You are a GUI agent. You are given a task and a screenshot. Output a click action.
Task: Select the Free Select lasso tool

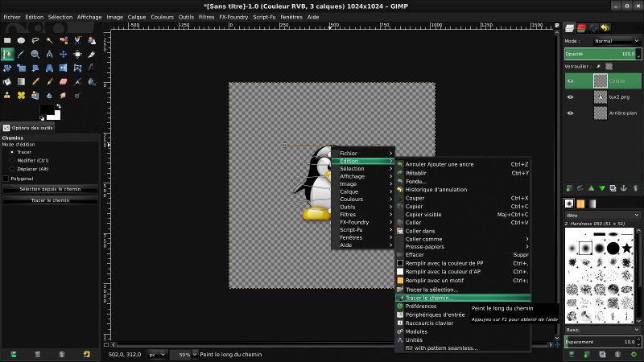pos(35,40)
